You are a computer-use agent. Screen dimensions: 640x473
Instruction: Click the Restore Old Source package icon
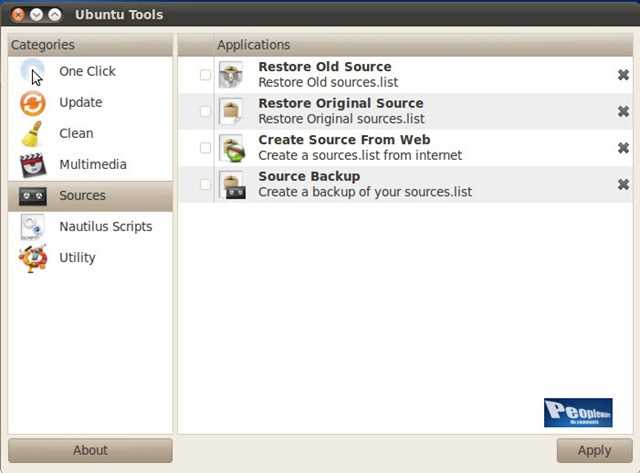(x=231, y=75)
